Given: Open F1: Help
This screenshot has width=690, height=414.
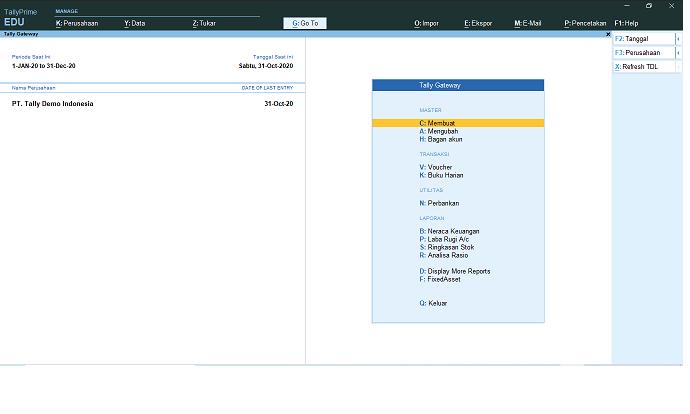Looking at the screenshot, I should click(x=625, y=22).
